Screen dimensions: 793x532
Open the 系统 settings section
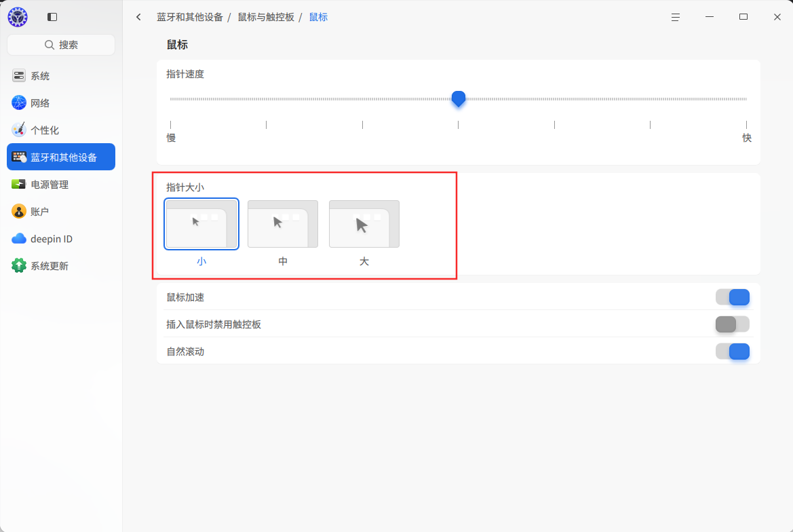pos(61,76)
